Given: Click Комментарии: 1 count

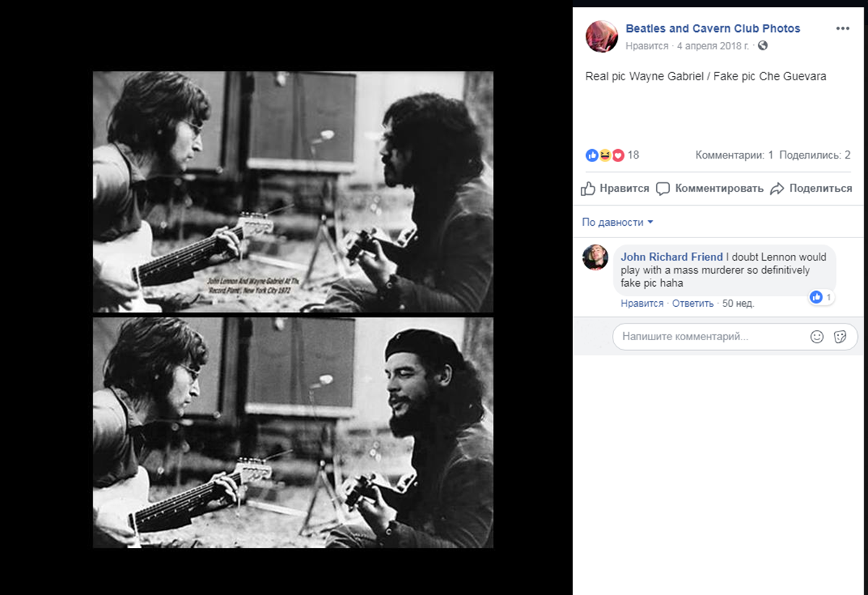Looking at the screenshot, I should (734, 155).
